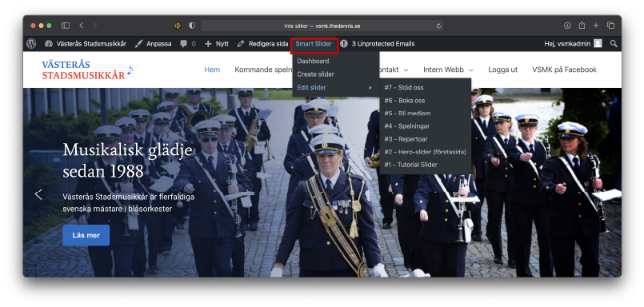
Task: Click the address bar showing vsmk.thedennis.se
Action: (x=322, y=26)
